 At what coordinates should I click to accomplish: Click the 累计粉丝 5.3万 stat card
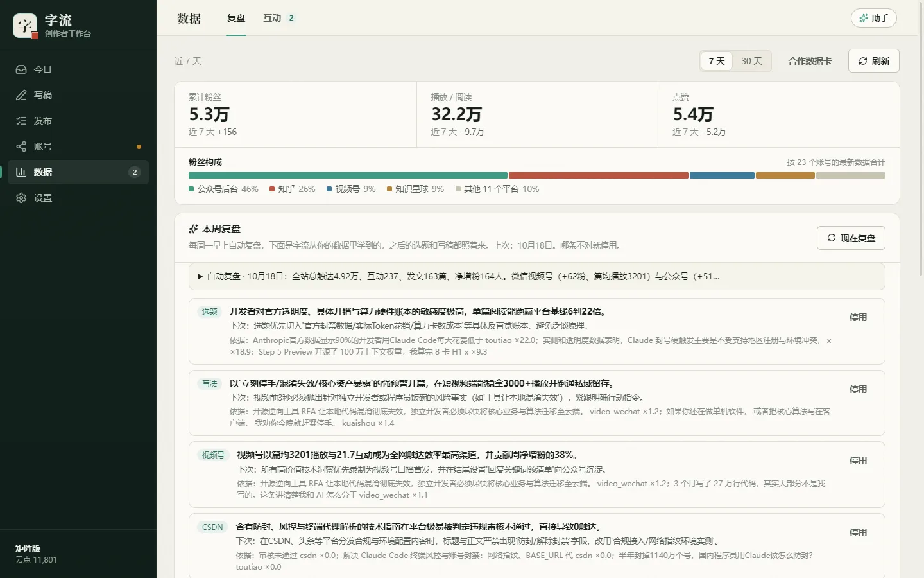click(x=296, y=114)
